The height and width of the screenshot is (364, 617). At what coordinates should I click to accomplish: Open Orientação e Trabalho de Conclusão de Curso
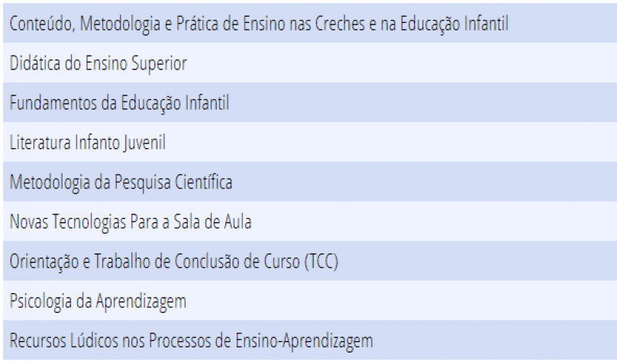[x=310, y=261]
